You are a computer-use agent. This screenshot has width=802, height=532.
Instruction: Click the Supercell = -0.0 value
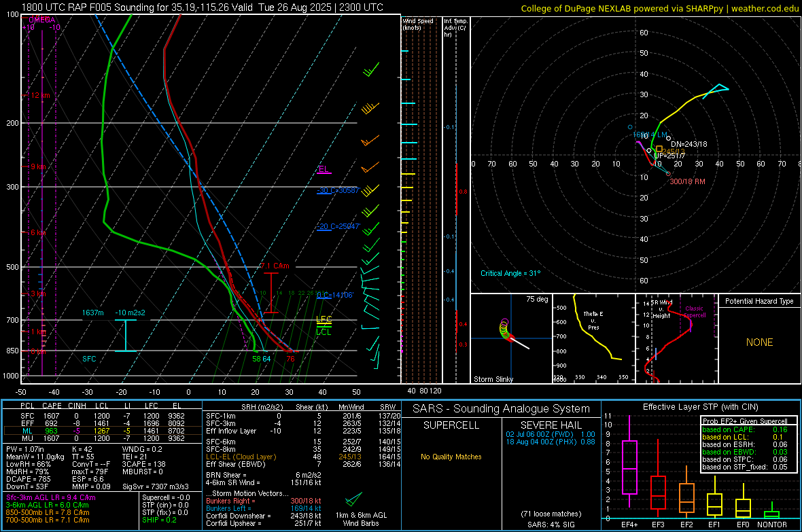(166, 497)
